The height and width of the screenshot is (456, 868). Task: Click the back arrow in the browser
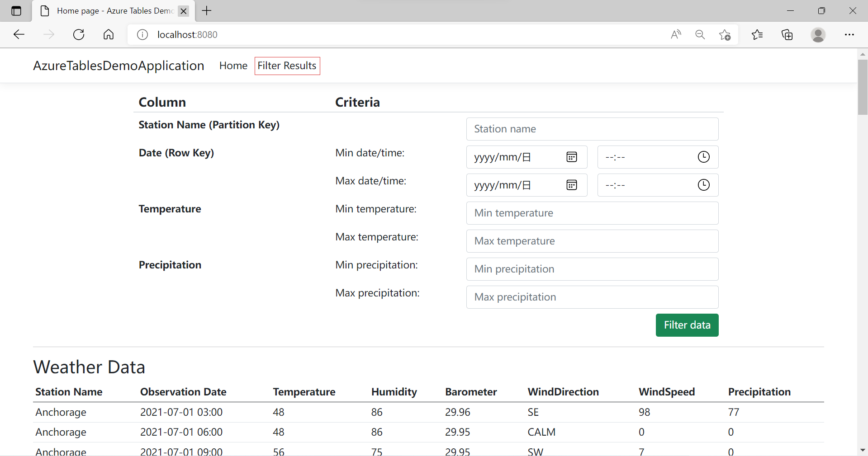coord(19,35)
